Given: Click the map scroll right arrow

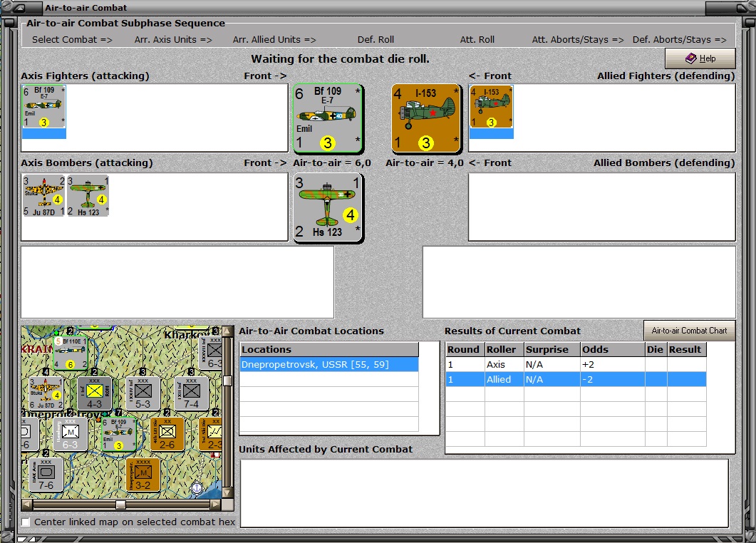Looking at the screenshot, I should 215,505.
